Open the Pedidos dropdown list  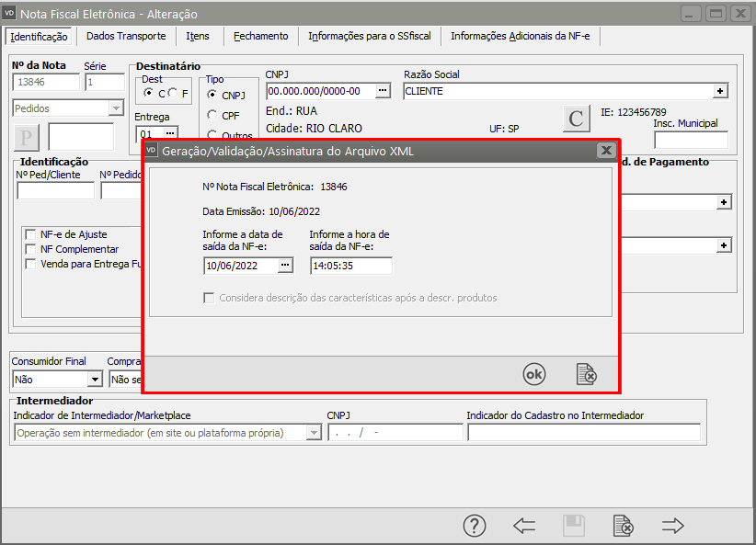pos(116,108)
